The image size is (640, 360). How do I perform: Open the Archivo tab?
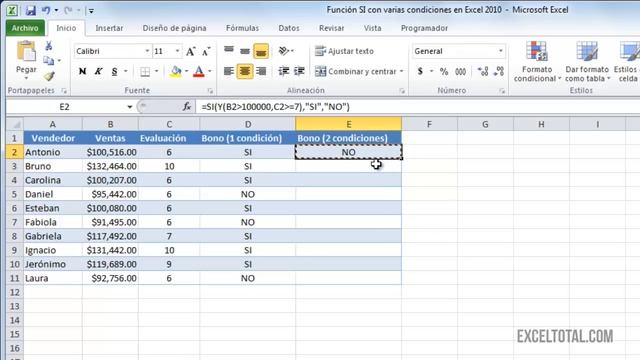coord(25,28)
